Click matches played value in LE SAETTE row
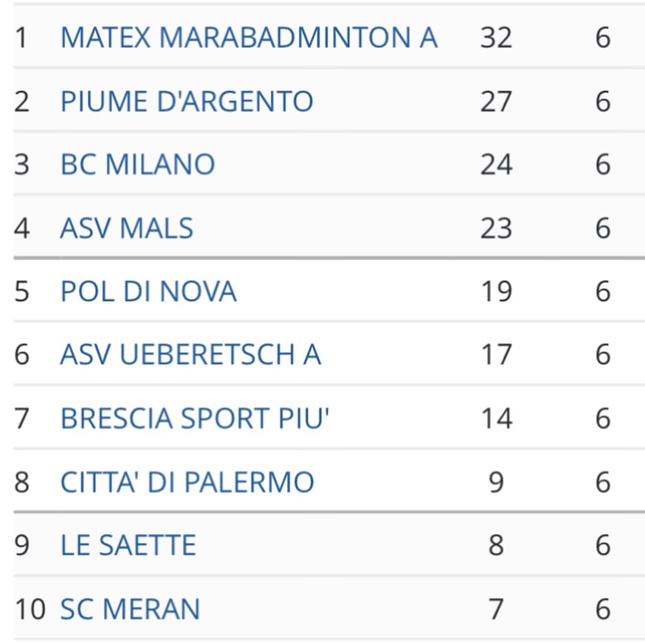The width and height of the screenshot is (645, 644). point(603,545)
